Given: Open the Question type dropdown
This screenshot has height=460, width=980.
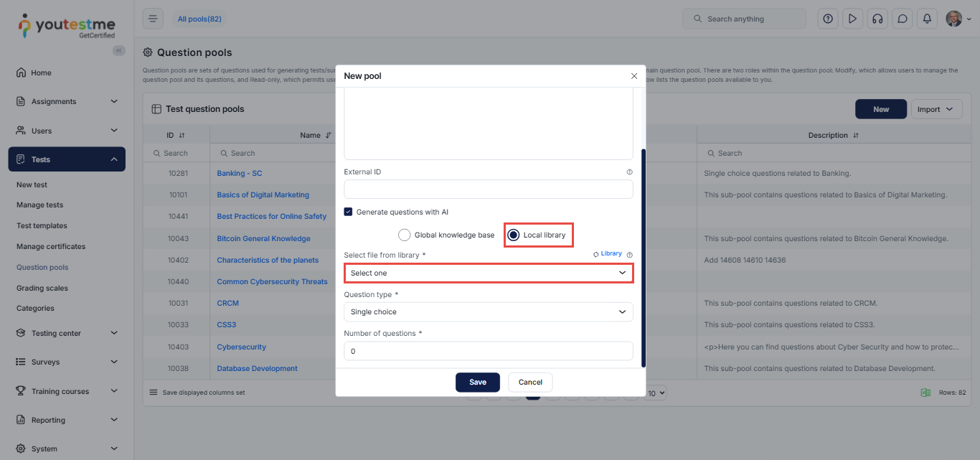Looking at the screenshot, I should pyautogui.click(x=489, y=311).
